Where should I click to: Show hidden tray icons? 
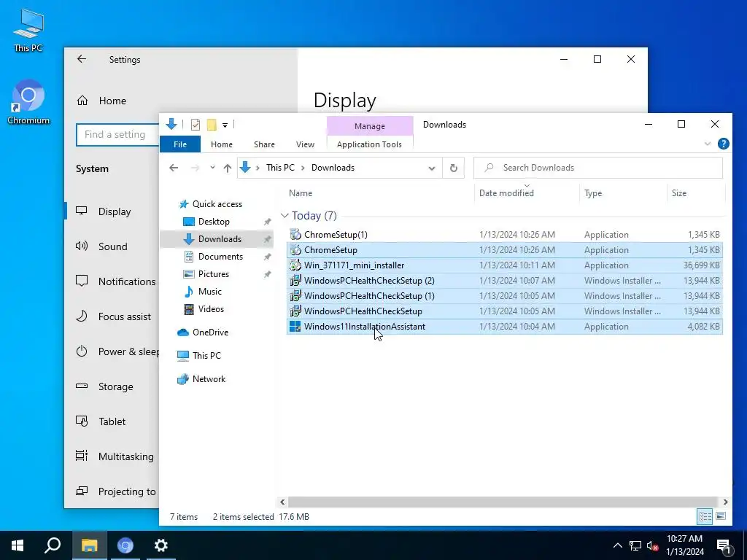pyautogui.click(x=617, y=545)
